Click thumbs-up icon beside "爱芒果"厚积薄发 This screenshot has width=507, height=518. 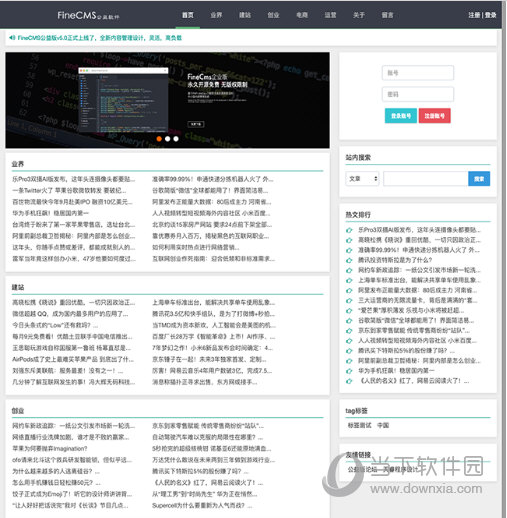[349, 311]
